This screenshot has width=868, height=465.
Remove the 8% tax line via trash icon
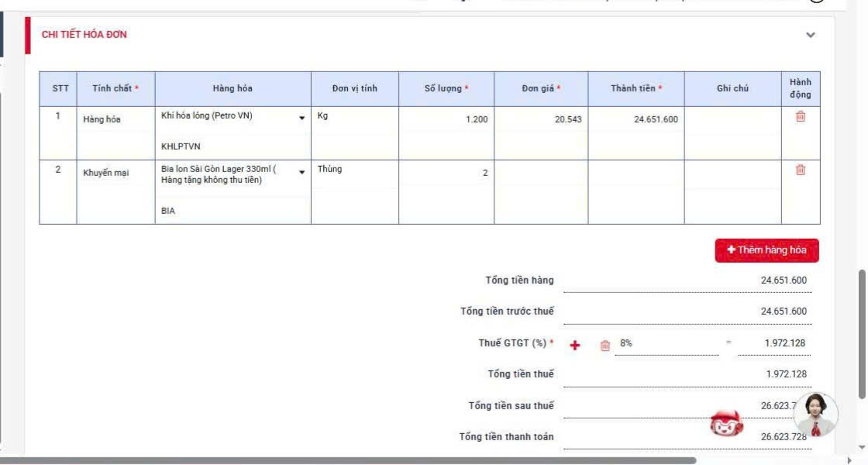605,346
